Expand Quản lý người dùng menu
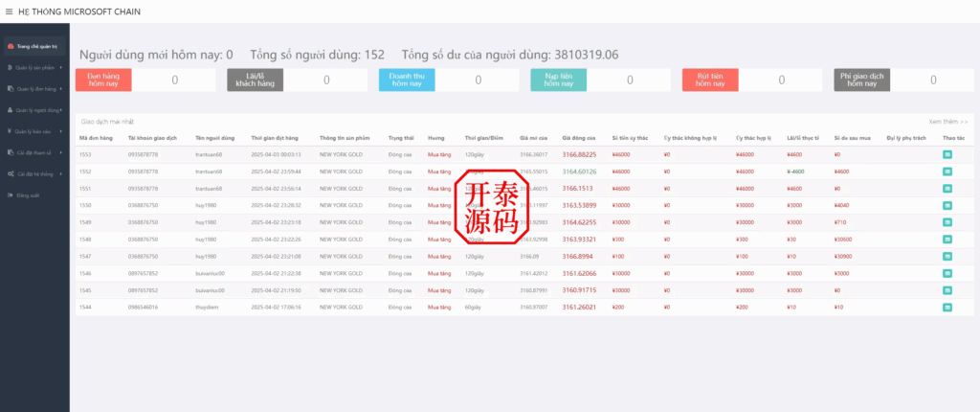The height and width of the screenshot is (412, 980). [x=35, y=110]
